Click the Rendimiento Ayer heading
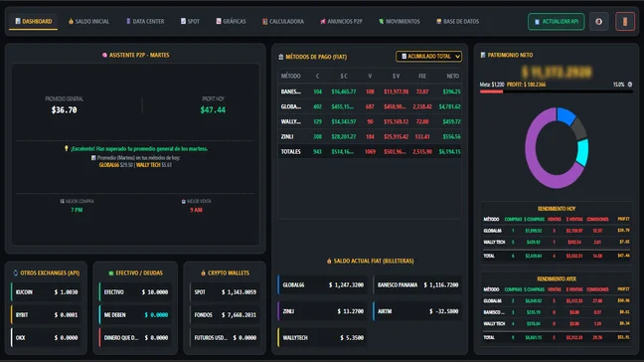The width and height of the screenshot is (644, 362). [557, 278]
